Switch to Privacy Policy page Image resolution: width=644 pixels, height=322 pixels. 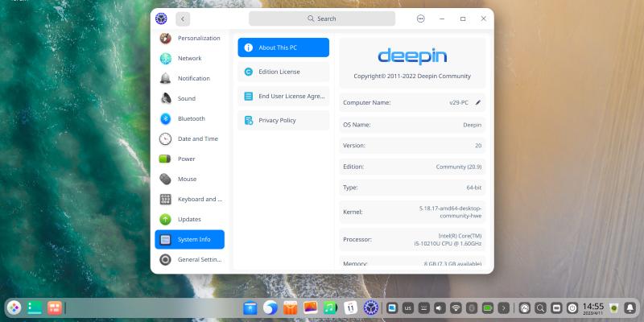283,120
